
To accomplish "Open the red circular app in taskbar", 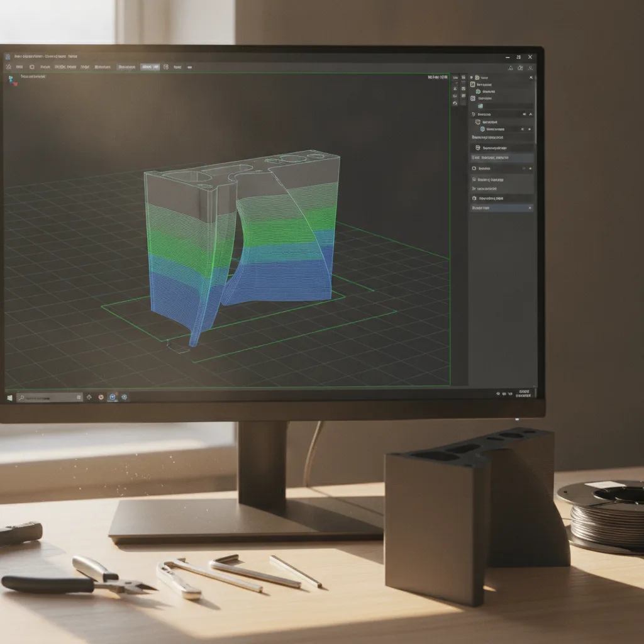I will tap(101, 397).
